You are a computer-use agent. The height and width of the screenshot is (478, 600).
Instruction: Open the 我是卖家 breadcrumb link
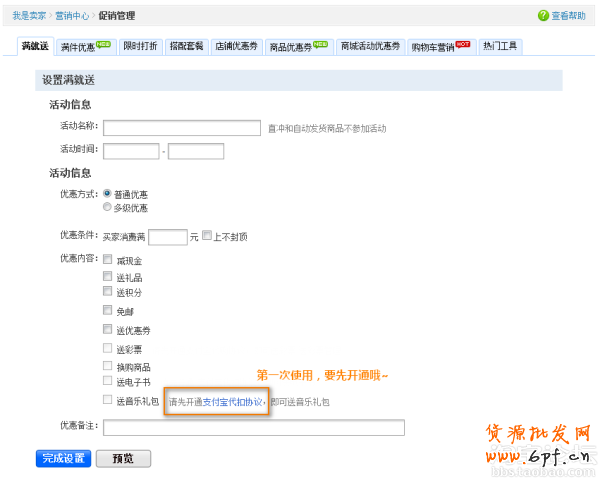28,16
